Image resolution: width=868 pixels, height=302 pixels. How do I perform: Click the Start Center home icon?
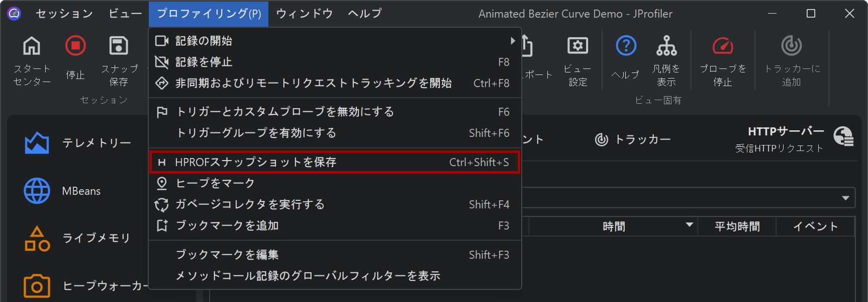click(x=32, y=46)
